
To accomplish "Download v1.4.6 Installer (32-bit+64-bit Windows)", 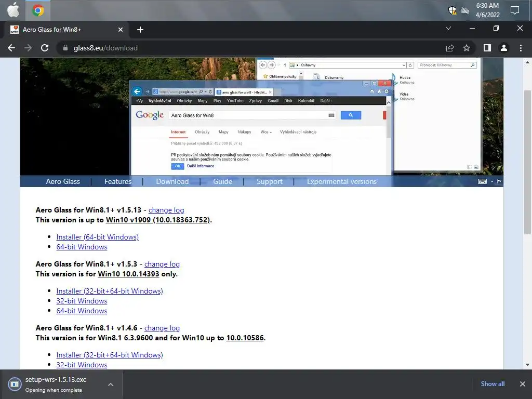I will tap(110, 354).
